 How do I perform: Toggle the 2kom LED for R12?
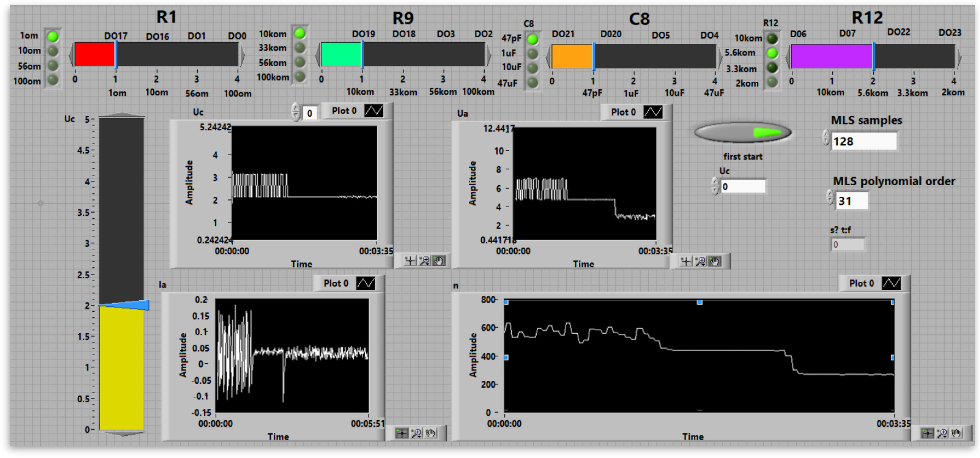click(772, 82)
